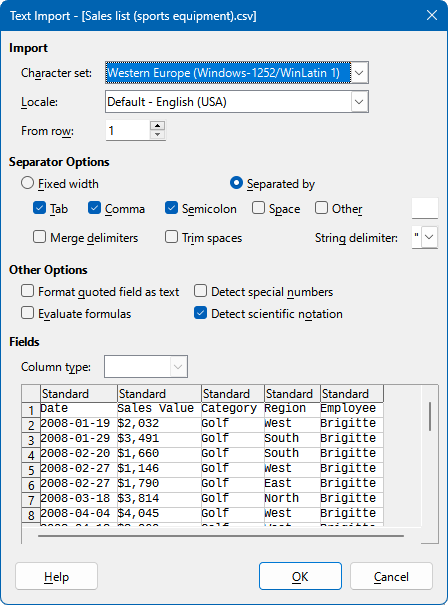Viewport: 448px width, 605px height.
Task: Select the Standard header above Region column
Action: 292,394
